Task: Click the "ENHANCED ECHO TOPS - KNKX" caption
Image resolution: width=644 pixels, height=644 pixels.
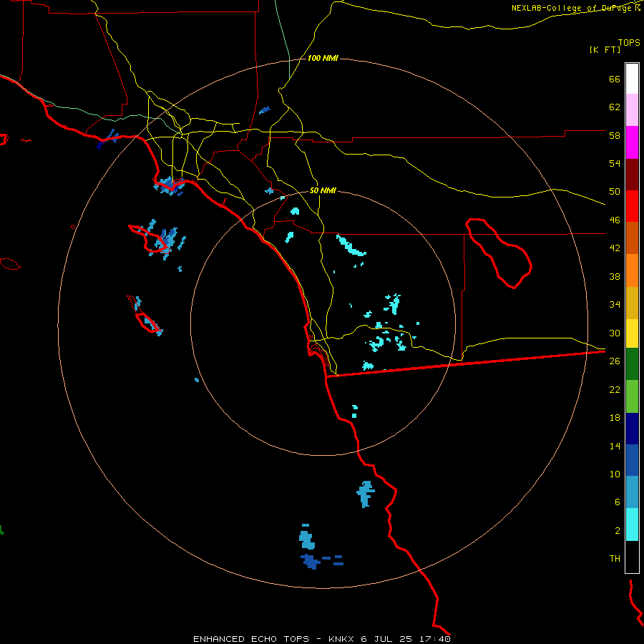Action: click(x=273, y=639)
